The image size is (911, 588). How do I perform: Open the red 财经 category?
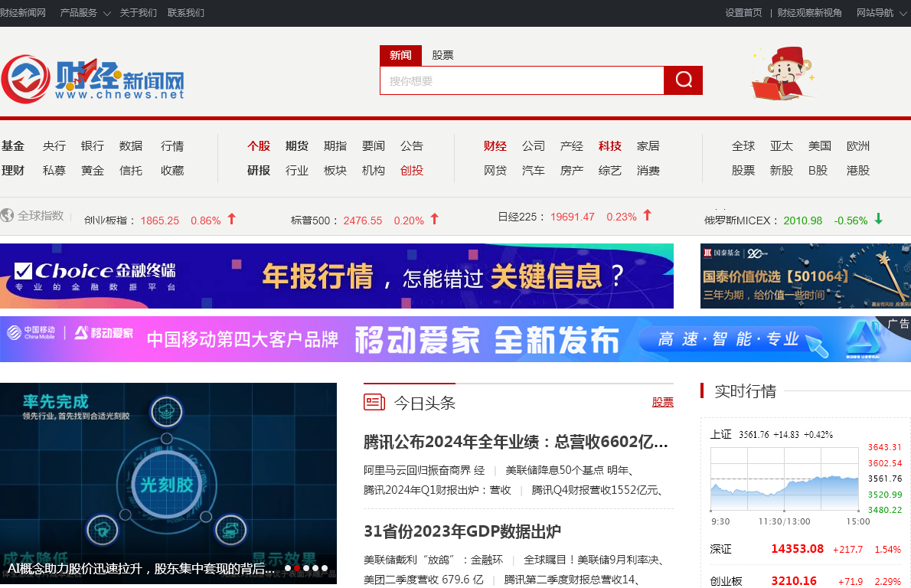495,145
